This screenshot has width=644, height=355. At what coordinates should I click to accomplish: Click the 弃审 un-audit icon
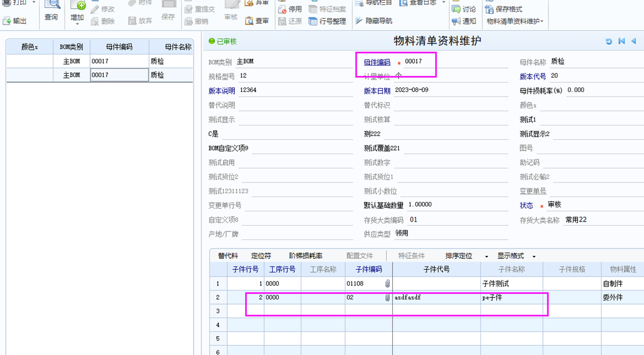pos(249,3)
